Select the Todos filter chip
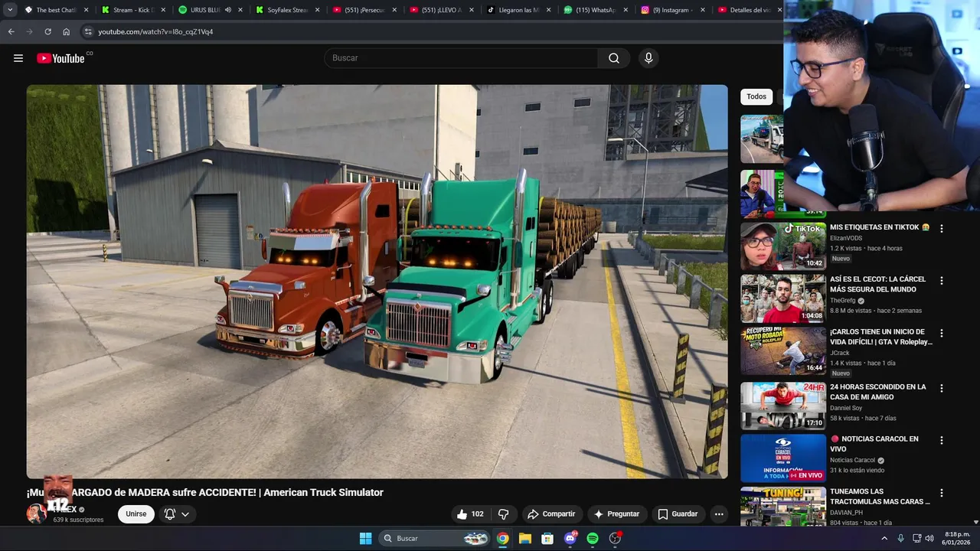The height and width of the screenshot is (551, 980). tap(756, 96)
